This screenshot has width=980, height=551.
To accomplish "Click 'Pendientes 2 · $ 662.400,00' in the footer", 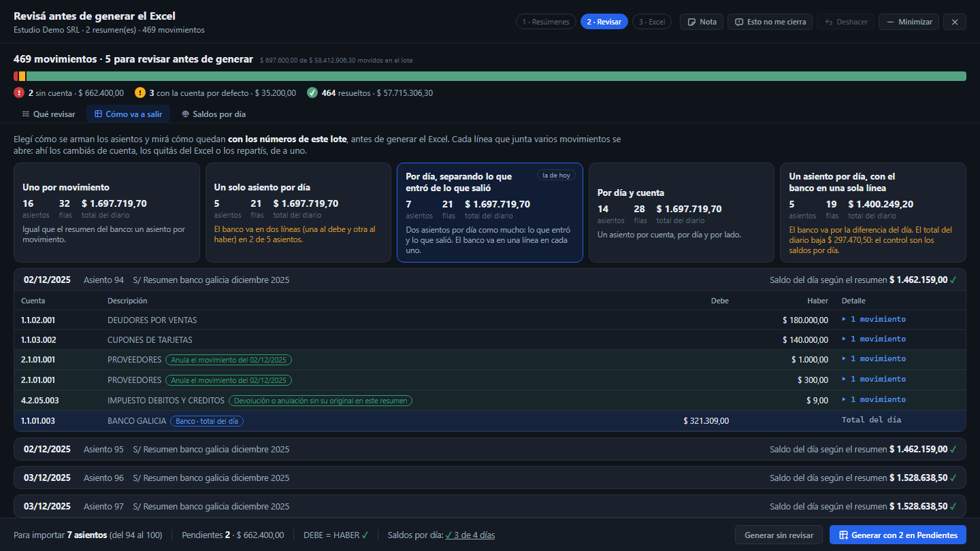I will pos(233,535).
